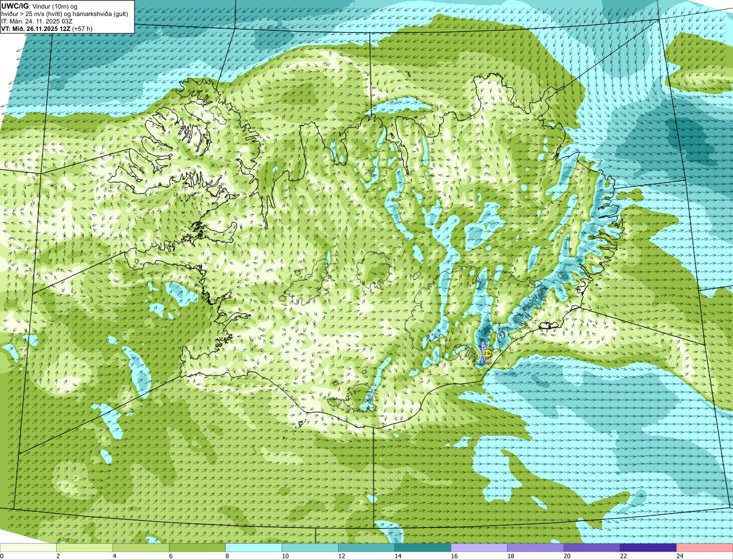
Task: Click the 4–6 m/s green legend swatch
Action: (x=141, y=547)
